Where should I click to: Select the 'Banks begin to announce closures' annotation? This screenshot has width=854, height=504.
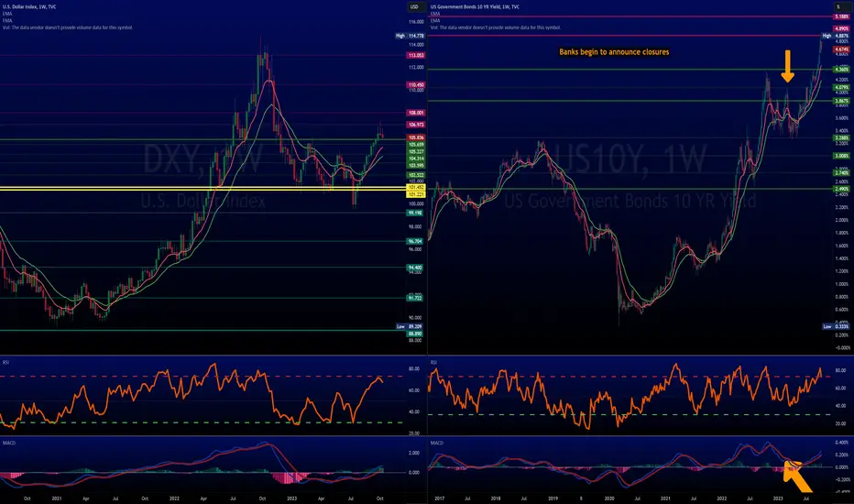coord(614,51)
